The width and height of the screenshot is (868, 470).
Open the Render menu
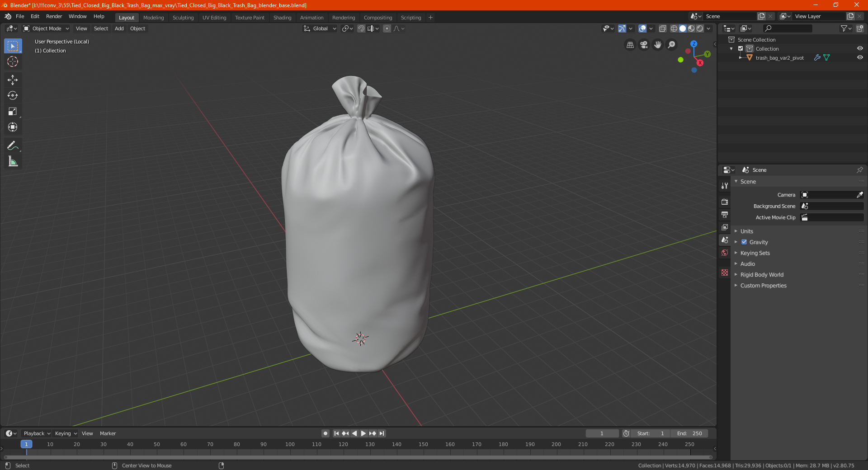(x=54, y=16)
